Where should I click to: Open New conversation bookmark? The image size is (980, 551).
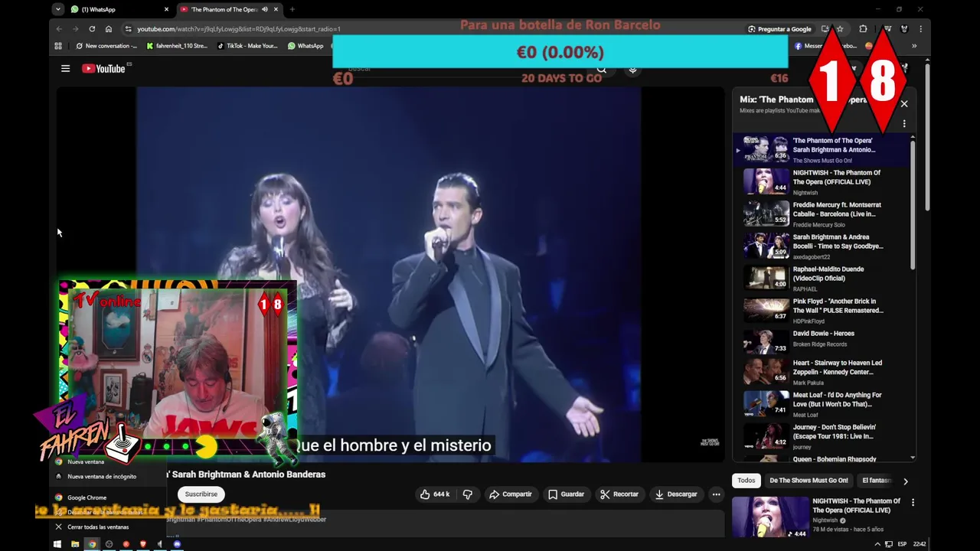pyautogui.click(x=106, y=46)
